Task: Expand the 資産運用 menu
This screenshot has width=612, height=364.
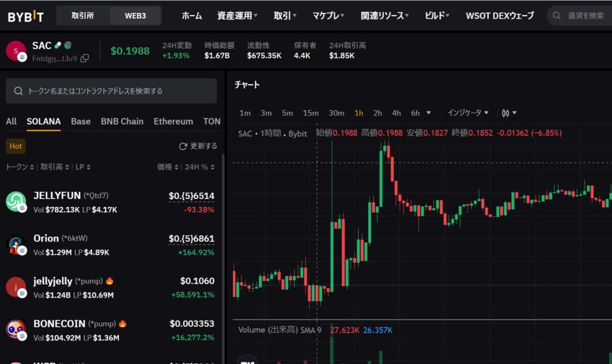Action: 237,16
